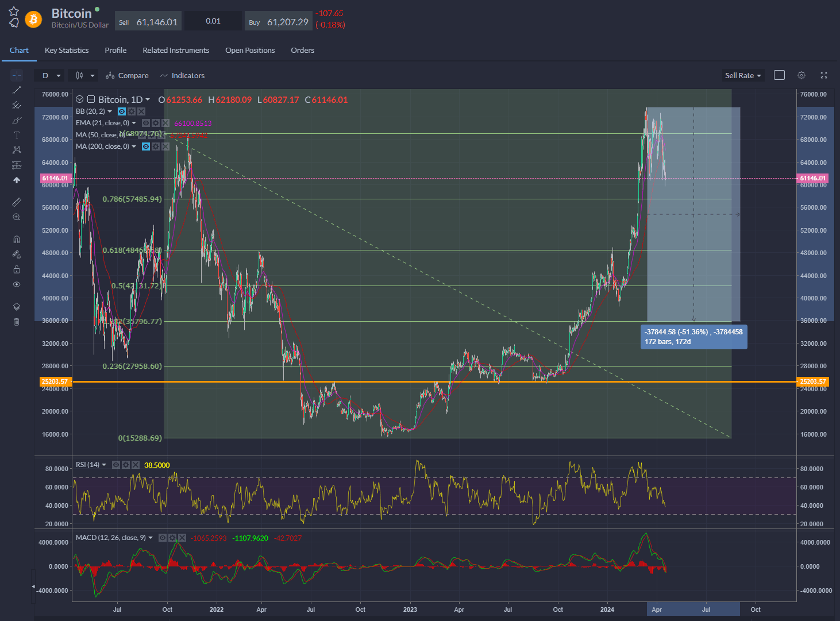
Task: Open the object tree layers icon
Action: click(x=17, y=307)
